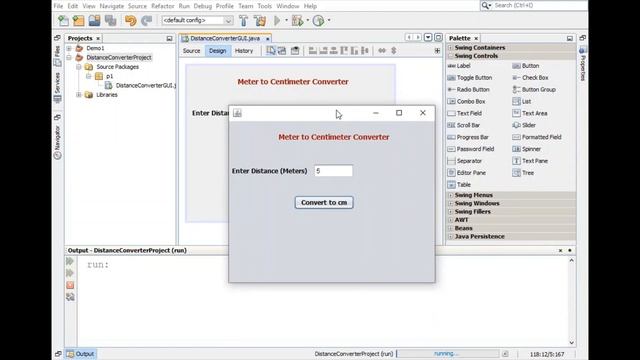This screenshot has height=360, width=640.
Task: Open the Refactor menu
Action: click(x=162, y=6)
